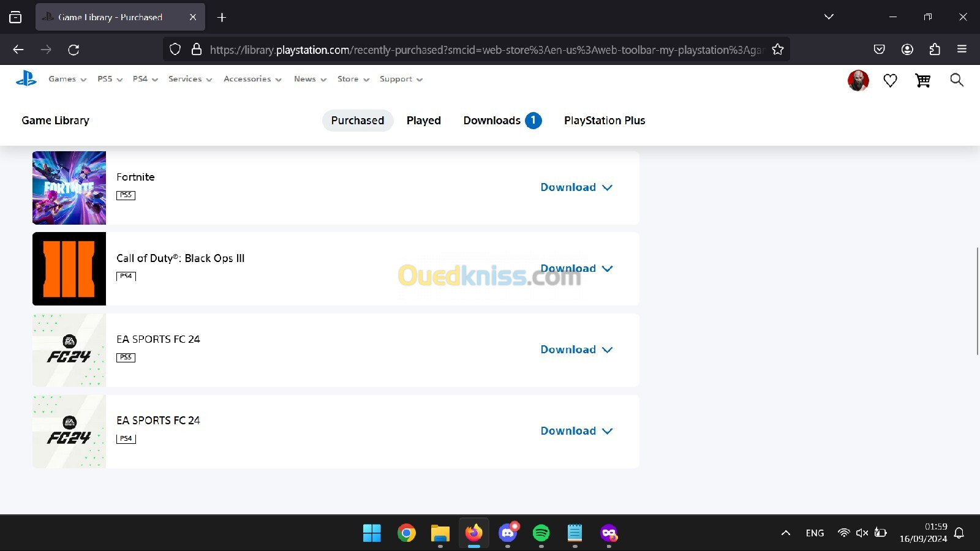
Task: Open the Firefox View icon
Action: [x=15, y=17]
